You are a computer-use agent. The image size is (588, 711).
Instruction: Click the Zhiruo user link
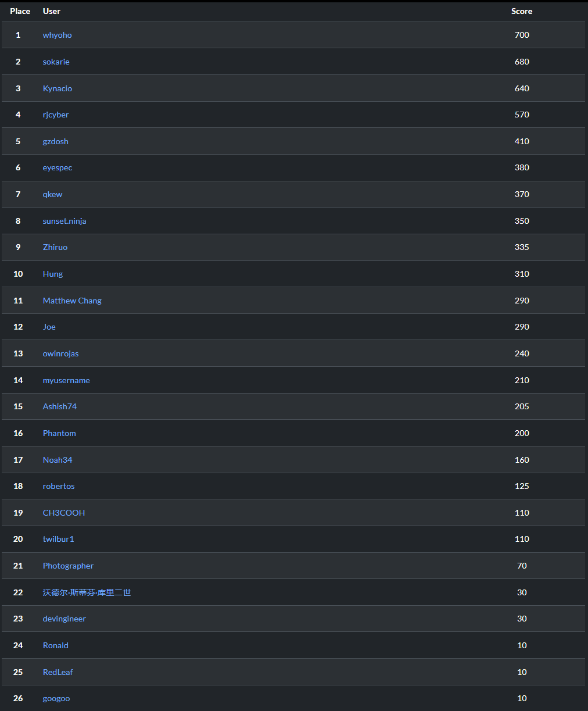(x=55, y=247)
